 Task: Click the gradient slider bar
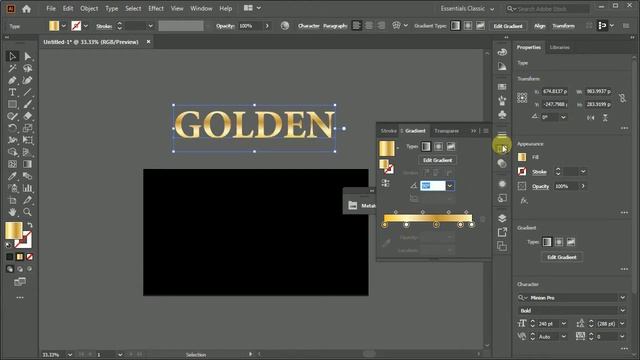(x=427, y=218)
